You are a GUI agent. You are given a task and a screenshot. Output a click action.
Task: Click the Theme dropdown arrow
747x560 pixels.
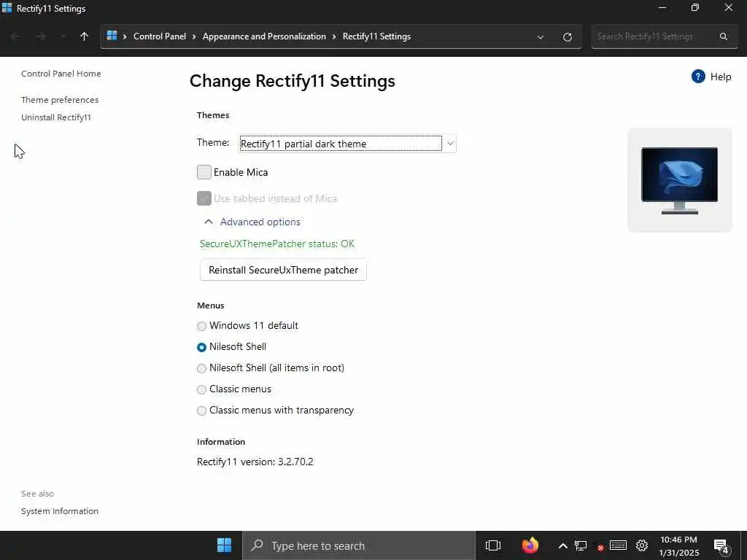pyautogui.click(x=450, y=144)
